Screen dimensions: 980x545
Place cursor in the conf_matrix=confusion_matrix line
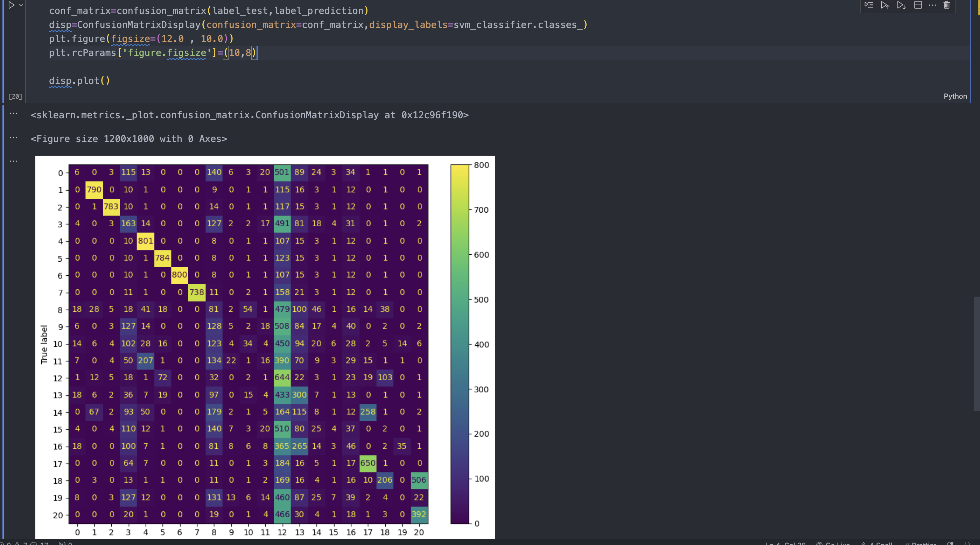pyautogui.click(x=209, y=10)
